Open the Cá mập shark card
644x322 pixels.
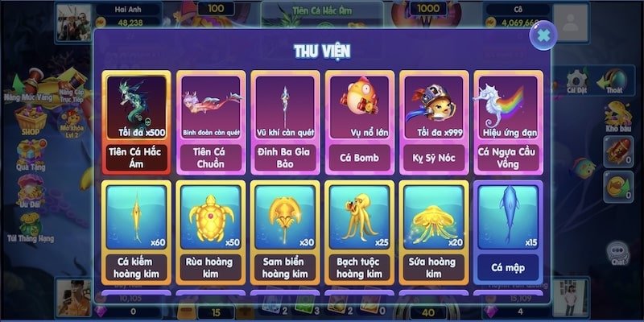click(x=508, y=233)
